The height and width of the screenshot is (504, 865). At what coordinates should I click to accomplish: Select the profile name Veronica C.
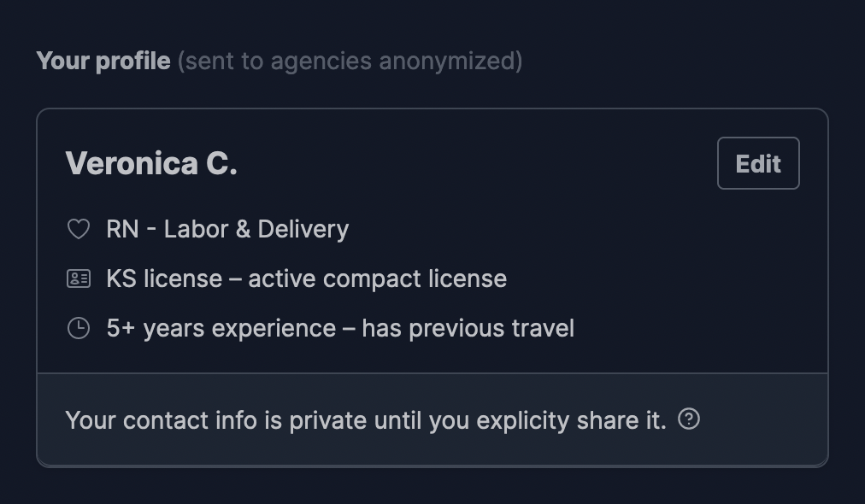click(151, 163)
